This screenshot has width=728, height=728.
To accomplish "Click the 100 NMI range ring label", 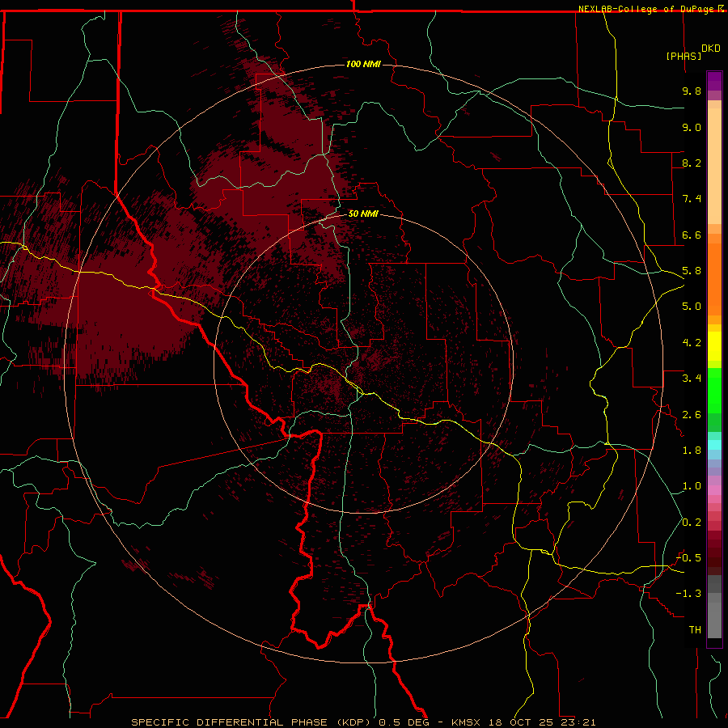I will tap(363, 64).
